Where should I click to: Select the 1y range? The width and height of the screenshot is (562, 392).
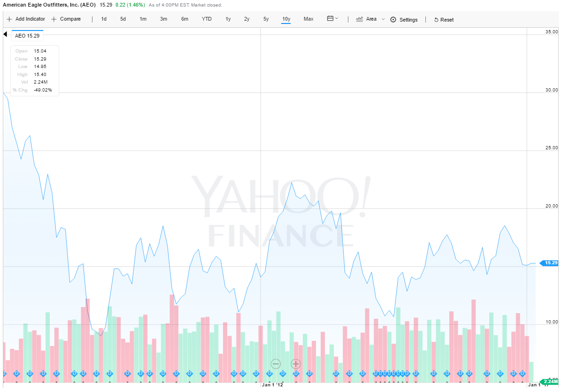[228, 19]
